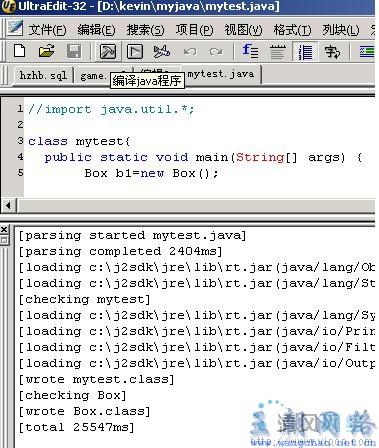This screenshot has height=448, width=379.
Task: Click the 'Box b1=new Box();' line
Action: [151, 173]
